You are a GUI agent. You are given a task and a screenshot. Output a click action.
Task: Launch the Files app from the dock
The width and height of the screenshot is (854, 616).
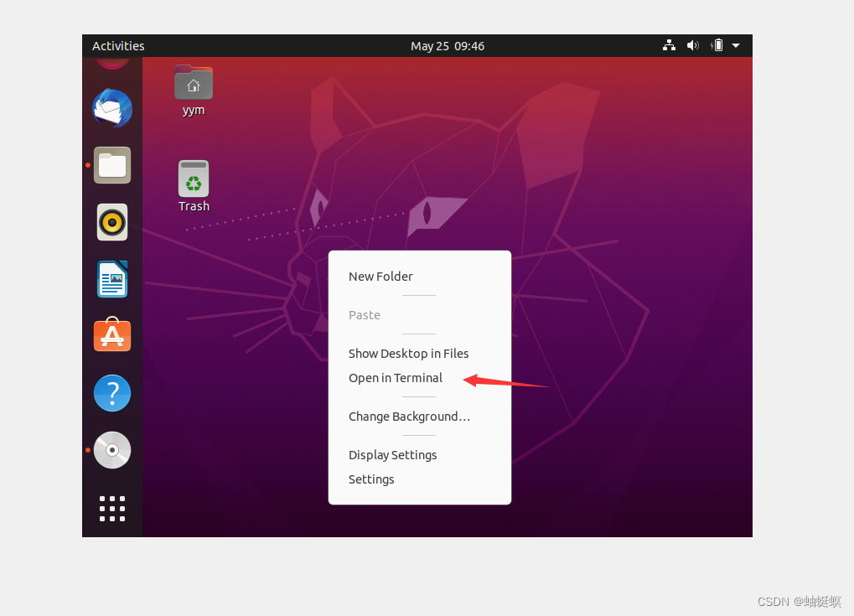[111, 165]
